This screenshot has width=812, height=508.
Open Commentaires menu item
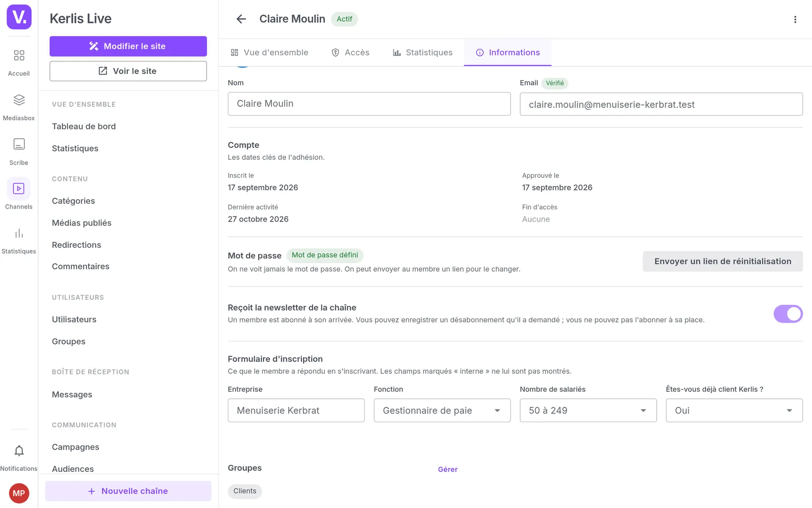pos(81,266)
